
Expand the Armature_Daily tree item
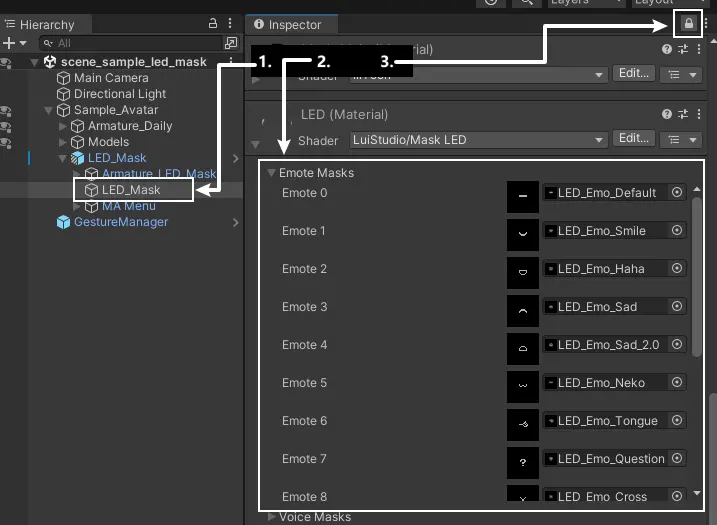point(64,126)
